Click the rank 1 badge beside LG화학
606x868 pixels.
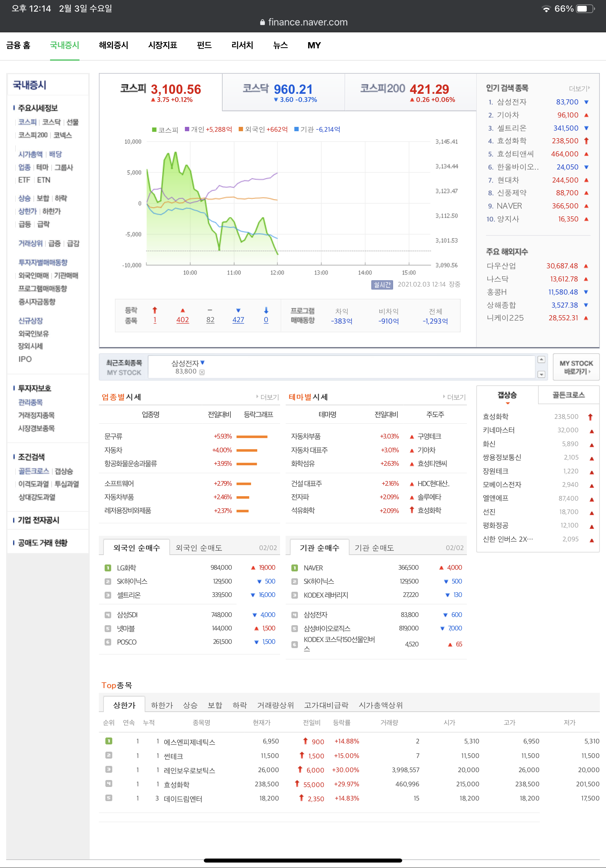108,568
